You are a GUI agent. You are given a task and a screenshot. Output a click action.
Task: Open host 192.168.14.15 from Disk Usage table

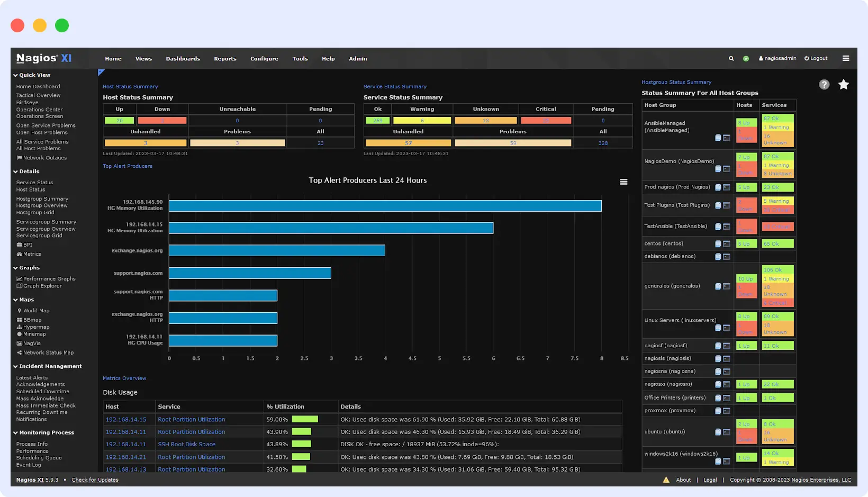[126, 419]
